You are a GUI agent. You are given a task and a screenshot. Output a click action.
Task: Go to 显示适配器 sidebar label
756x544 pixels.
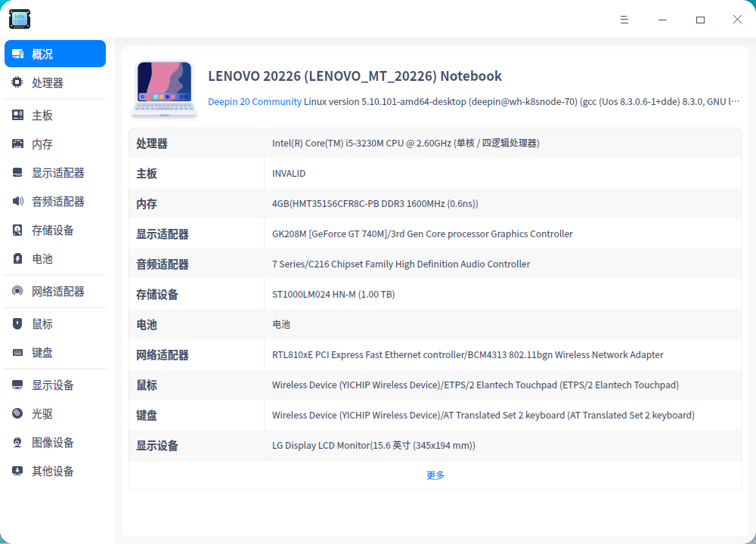pos(58,173)
